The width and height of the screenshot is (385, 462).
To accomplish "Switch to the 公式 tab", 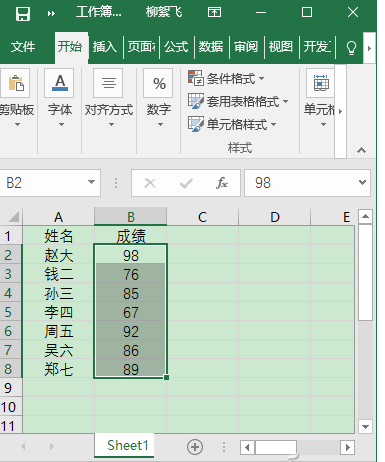I will coord(176,47).
